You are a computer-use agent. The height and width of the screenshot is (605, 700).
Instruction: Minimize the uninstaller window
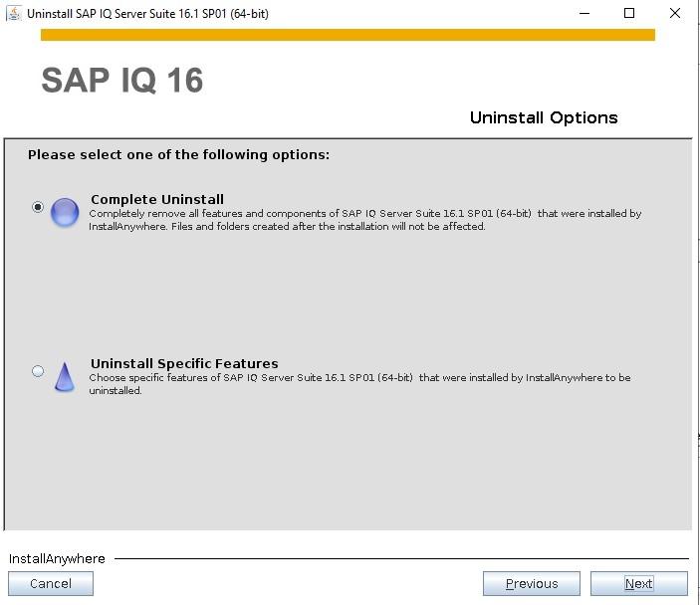pos(584,13)
